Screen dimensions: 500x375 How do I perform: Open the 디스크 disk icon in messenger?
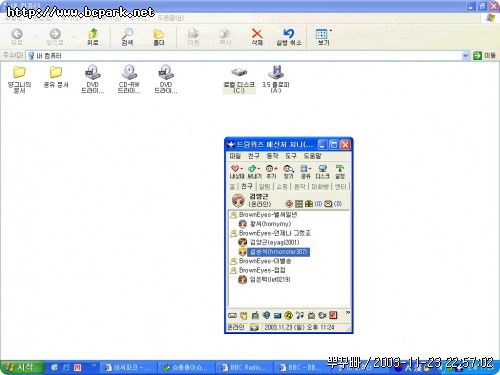pos(322,171)
